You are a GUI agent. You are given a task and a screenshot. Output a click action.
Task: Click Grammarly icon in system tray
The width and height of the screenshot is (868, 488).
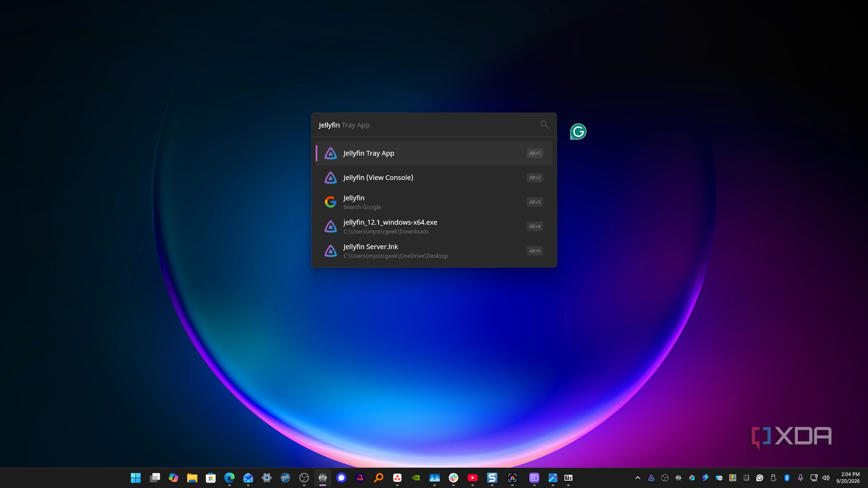[760, 478]
